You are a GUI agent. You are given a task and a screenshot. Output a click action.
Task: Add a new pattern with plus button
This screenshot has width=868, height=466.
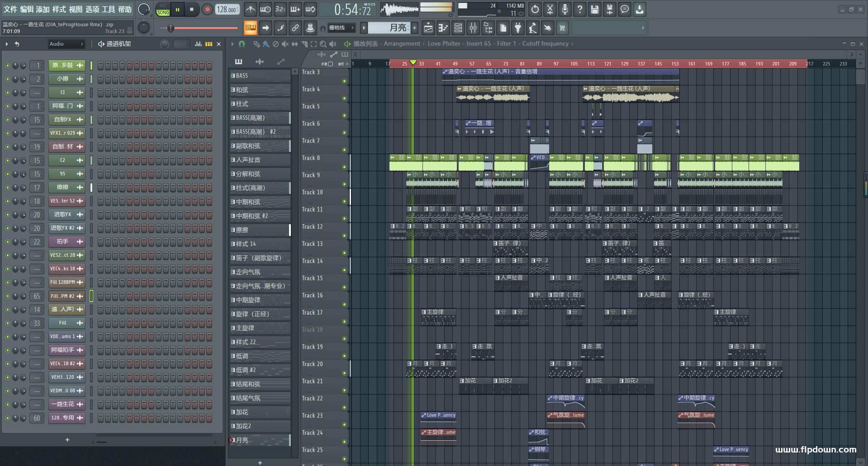coord(414,28)
